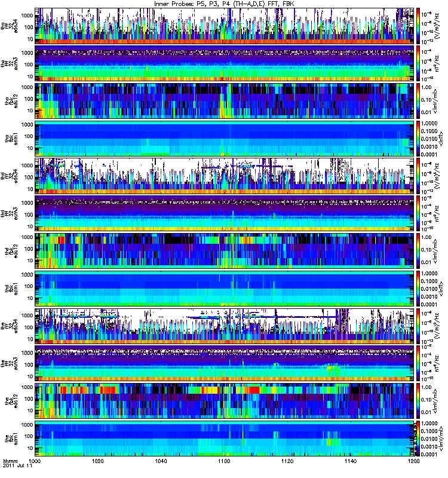Select the thd fff 32 scm3 spectrogram panel
The image size is (448, 478).
[x=225, y=213]
